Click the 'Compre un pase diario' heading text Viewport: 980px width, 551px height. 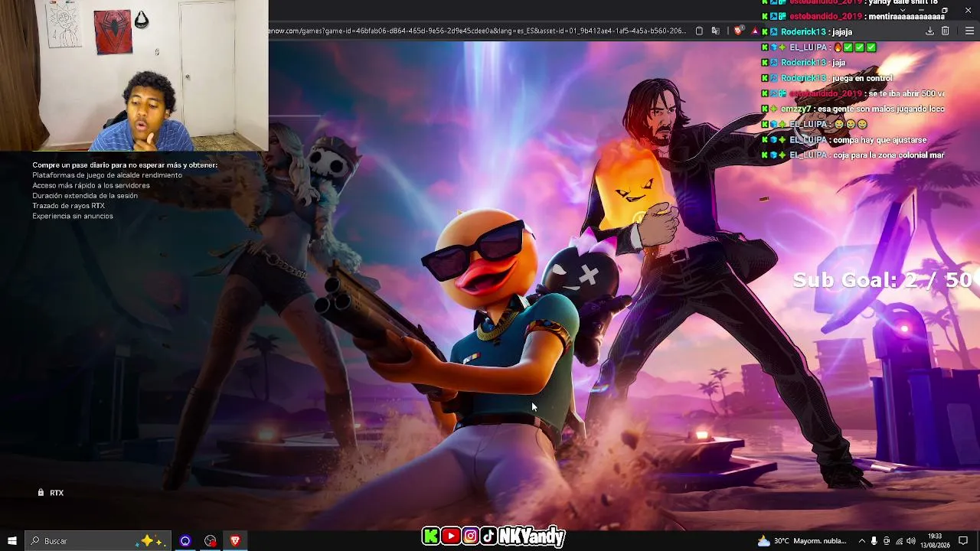click(125, 165)
